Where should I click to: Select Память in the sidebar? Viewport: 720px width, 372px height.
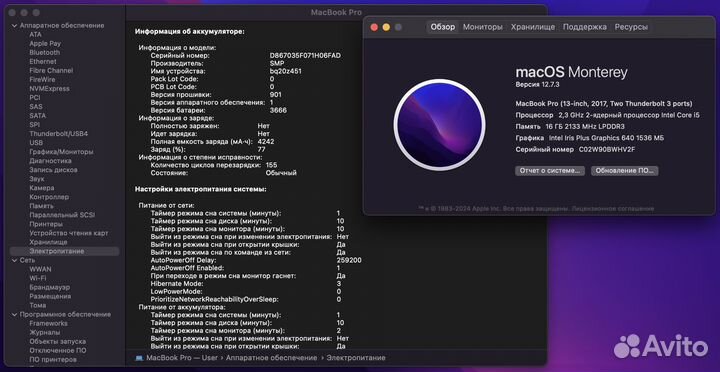(x=41, y=206)
